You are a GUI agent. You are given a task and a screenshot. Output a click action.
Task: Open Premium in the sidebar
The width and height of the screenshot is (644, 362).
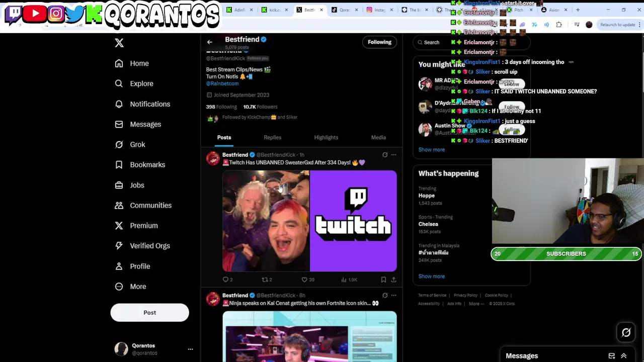136,225
